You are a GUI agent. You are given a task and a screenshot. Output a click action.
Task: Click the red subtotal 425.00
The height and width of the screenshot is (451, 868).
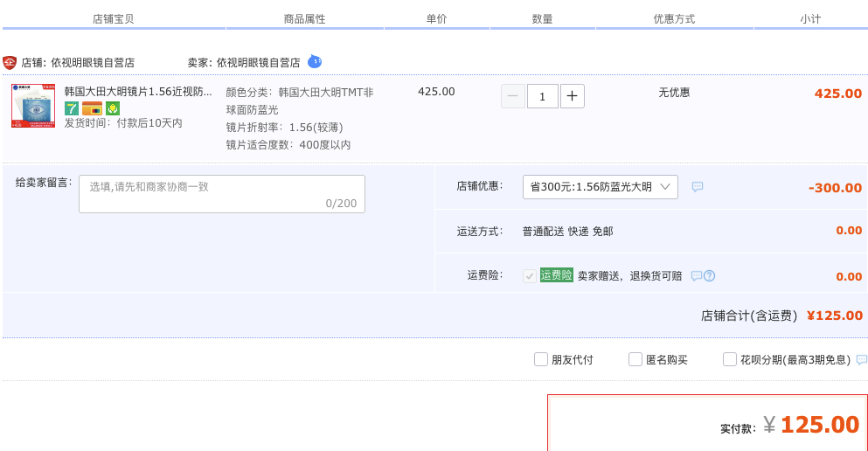tap(838, 94)
